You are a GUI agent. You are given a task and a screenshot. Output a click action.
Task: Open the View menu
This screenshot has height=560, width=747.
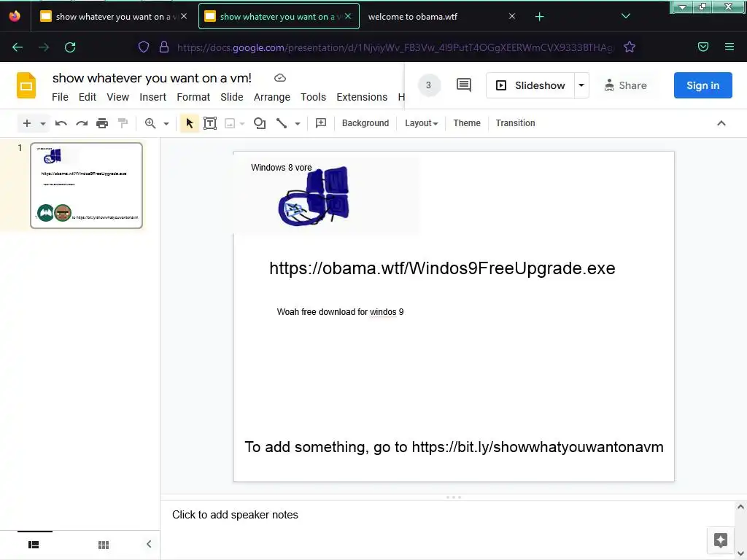117,97
